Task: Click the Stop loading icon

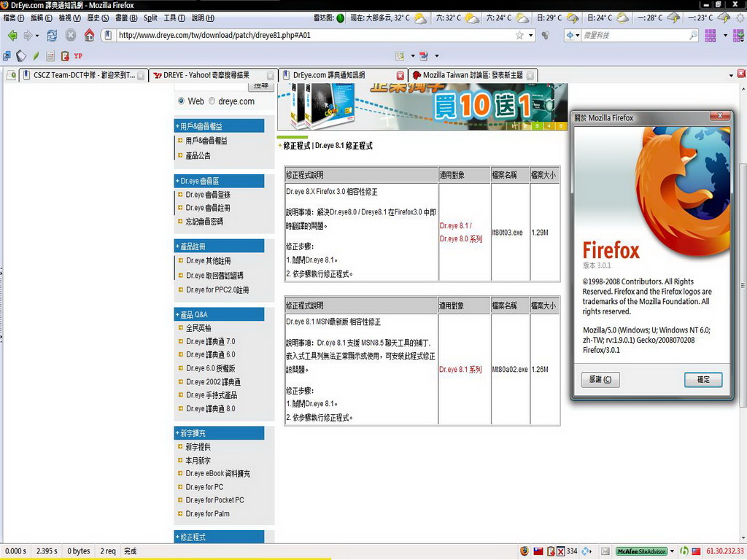Action: click(71, 35)
